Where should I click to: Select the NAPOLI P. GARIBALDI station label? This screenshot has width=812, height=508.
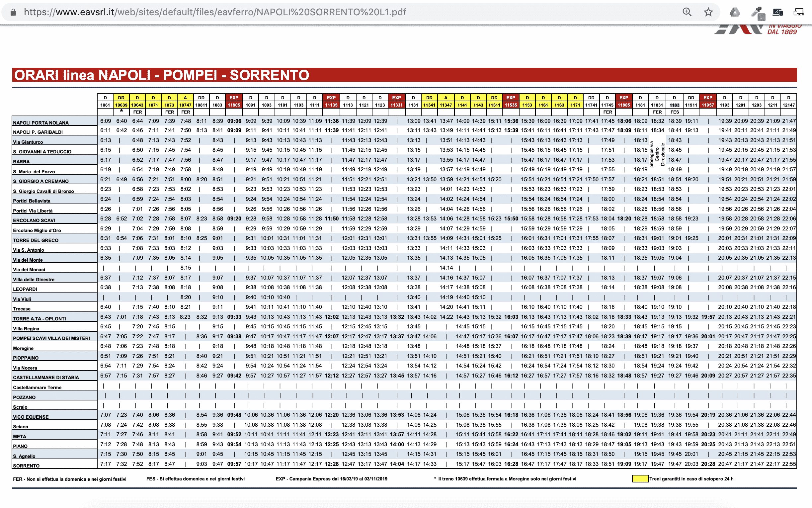(38, 132)
